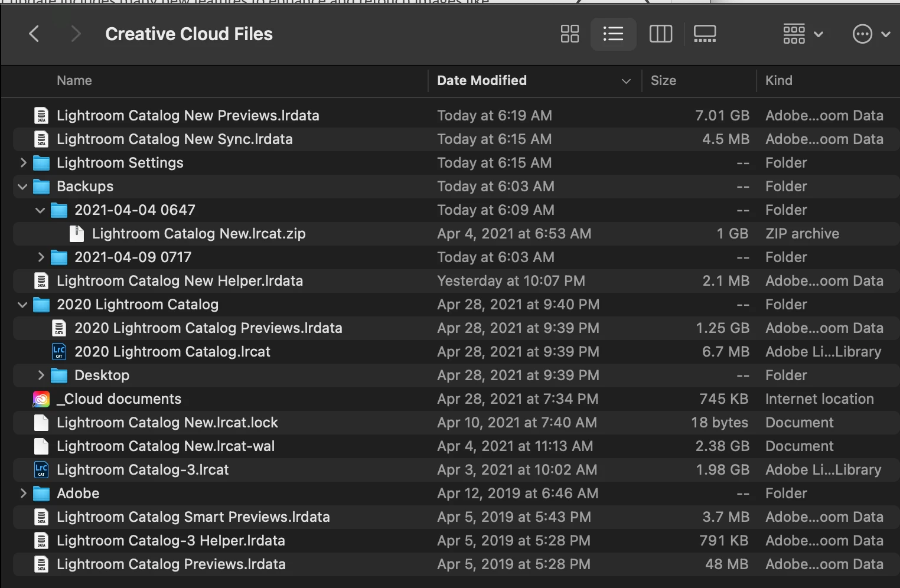Click the 2021-04-04 0647 folder icon
The height and width of the screenshot is (588, 900).
(x=59, y=210)
